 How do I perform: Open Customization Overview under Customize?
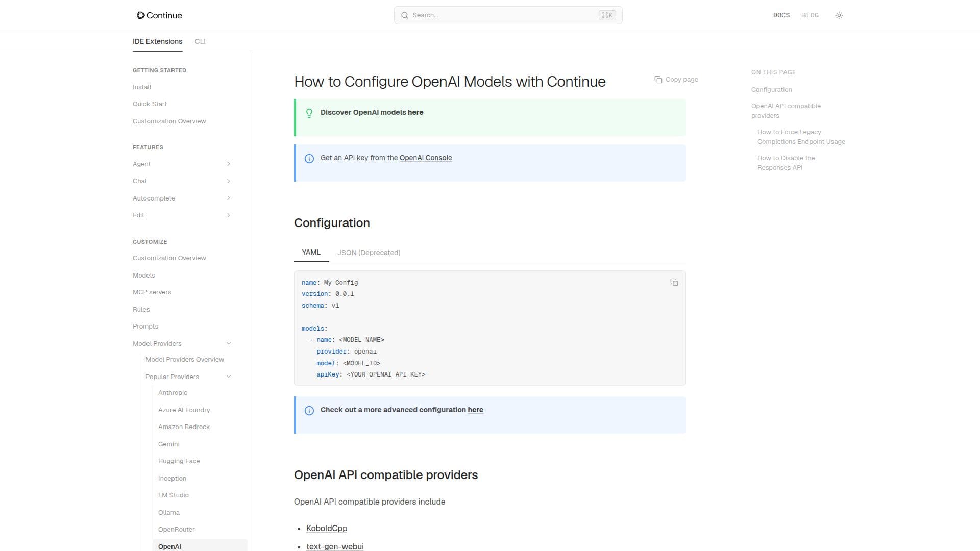tap(169, 258)
